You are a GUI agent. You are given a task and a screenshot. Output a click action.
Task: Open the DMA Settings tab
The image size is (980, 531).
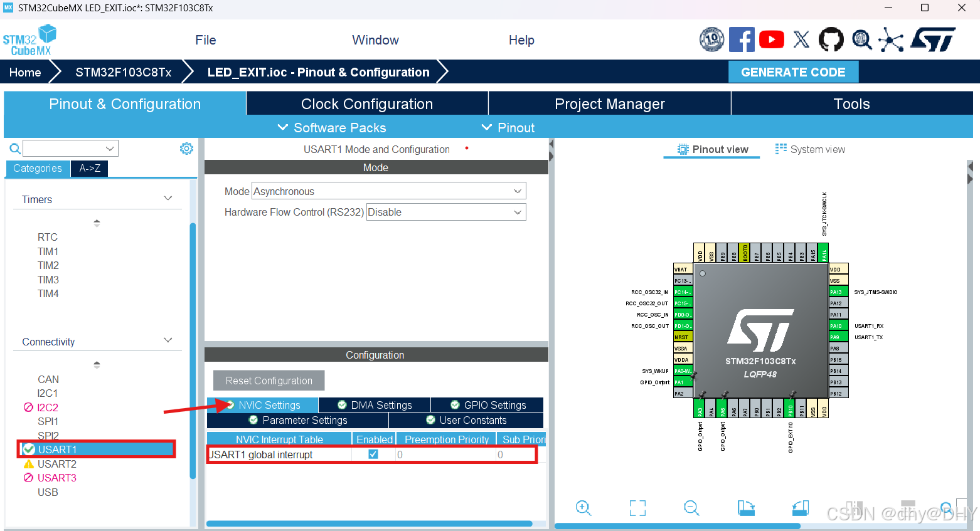pos(375,405)
